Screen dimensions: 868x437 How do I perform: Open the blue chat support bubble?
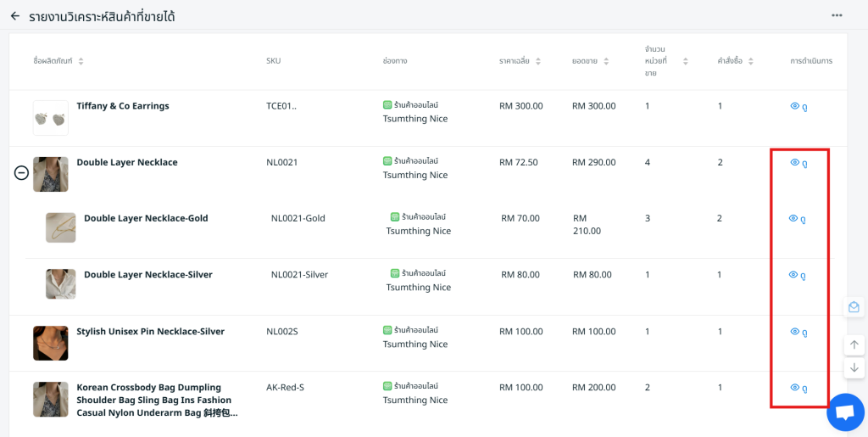coord(844,412)
